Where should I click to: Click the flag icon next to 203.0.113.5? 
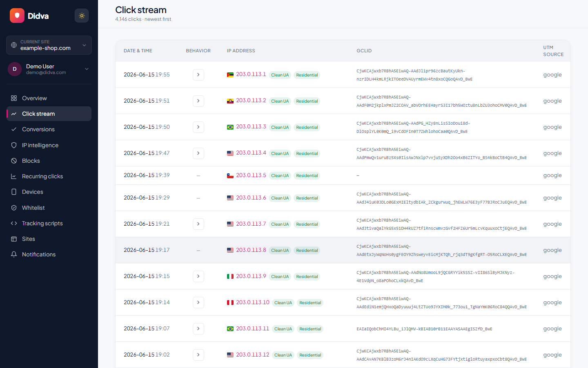click(x=230, y=175)
